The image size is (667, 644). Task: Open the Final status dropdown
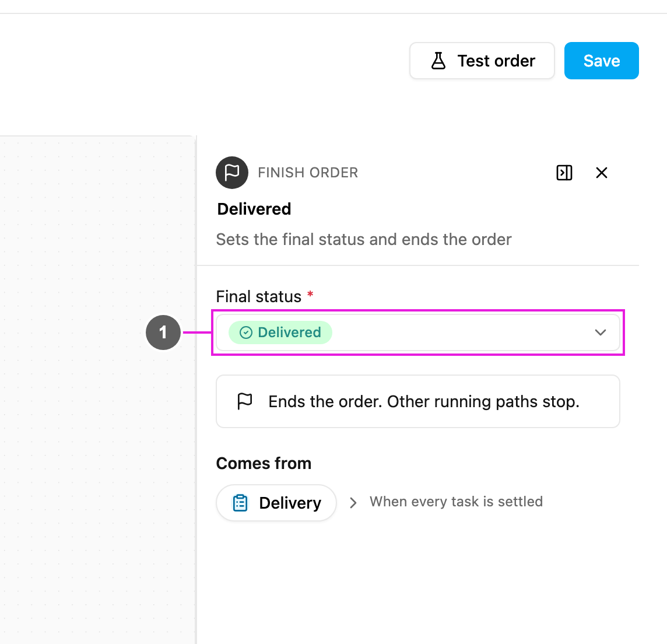tap(417, 332)
